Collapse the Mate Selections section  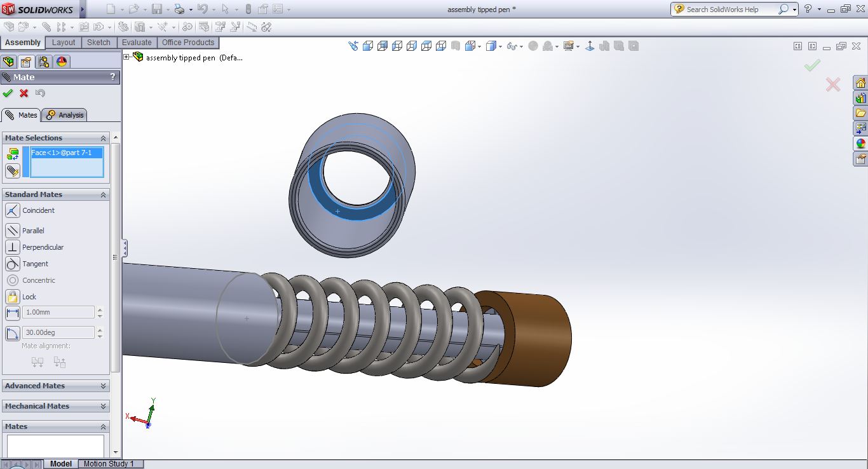(x=103, y=138)
